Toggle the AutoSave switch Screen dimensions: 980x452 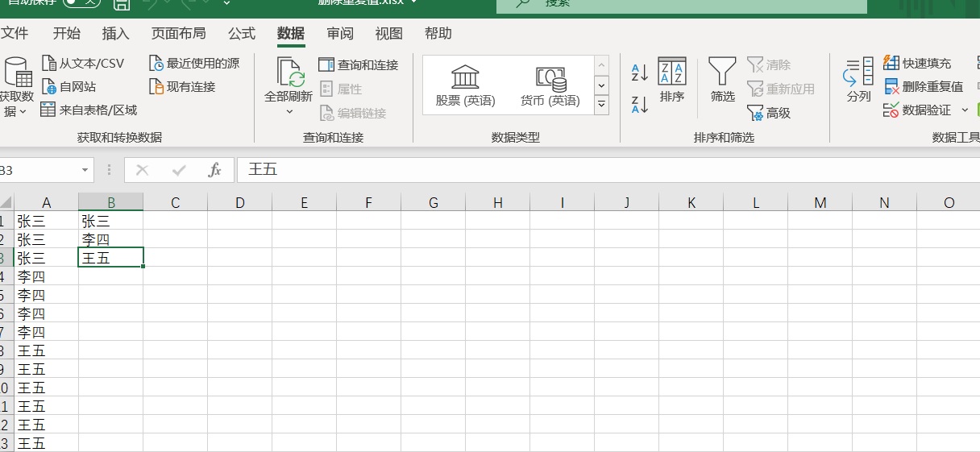[x=81, y=3]
